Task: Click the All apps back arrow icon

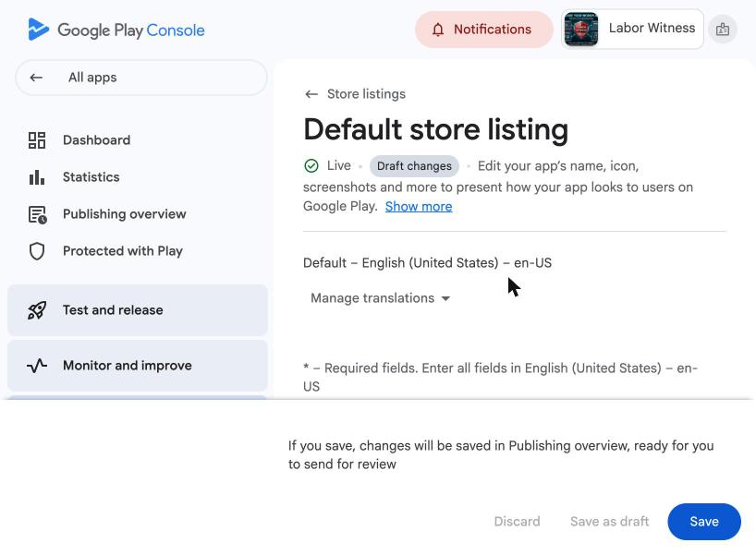Action: point(36,78)
